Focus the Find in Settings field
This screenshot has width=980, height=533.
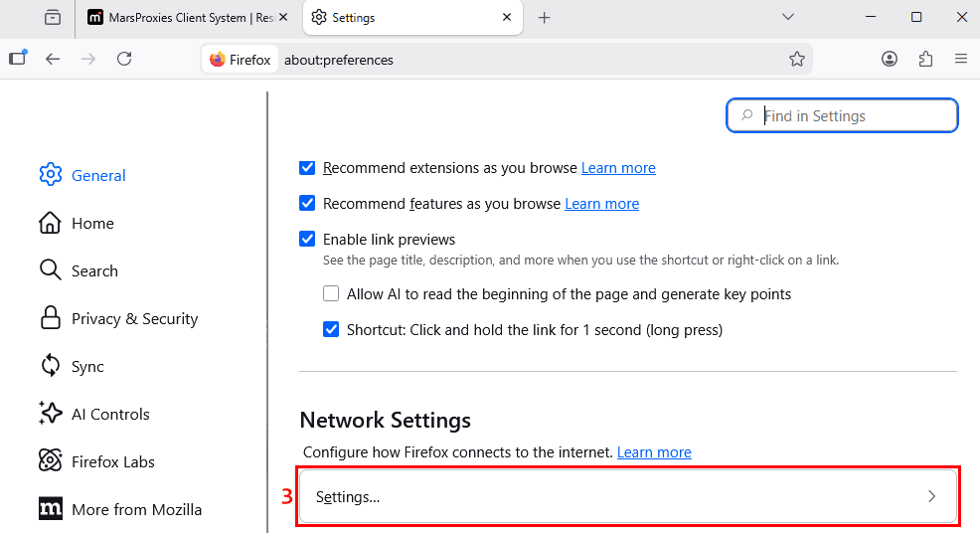click(x=842, y=115)
